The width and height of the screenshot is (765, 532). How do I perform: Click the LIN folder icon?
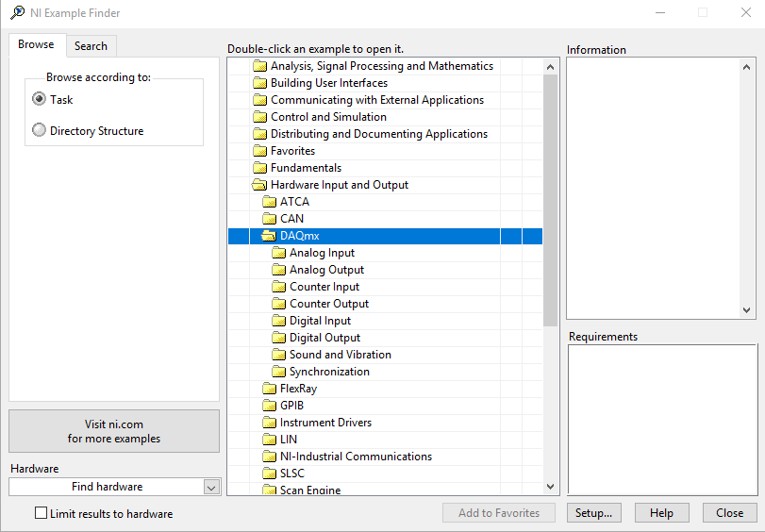pos(270,440)
